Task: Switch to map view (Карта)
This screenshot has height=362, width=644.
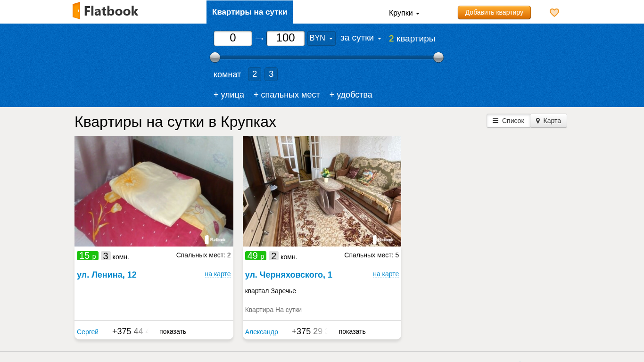Action: point(548,121)
